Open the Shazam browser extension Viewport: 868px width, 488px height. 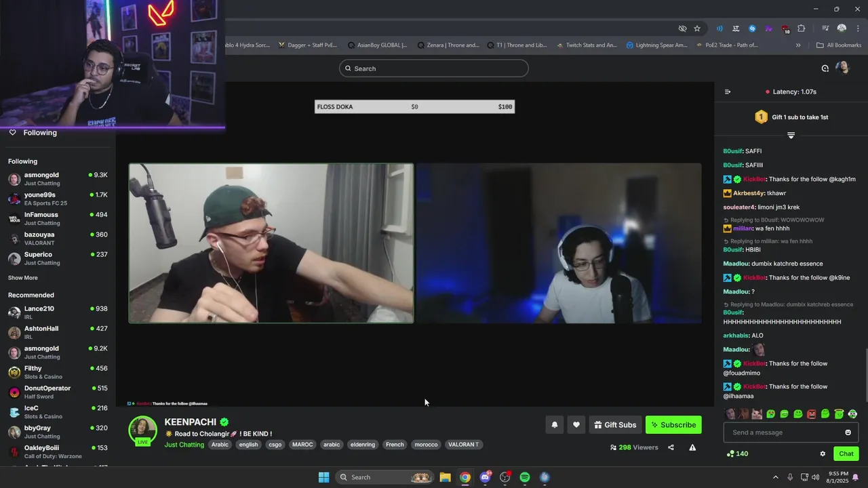coord(752,28)
